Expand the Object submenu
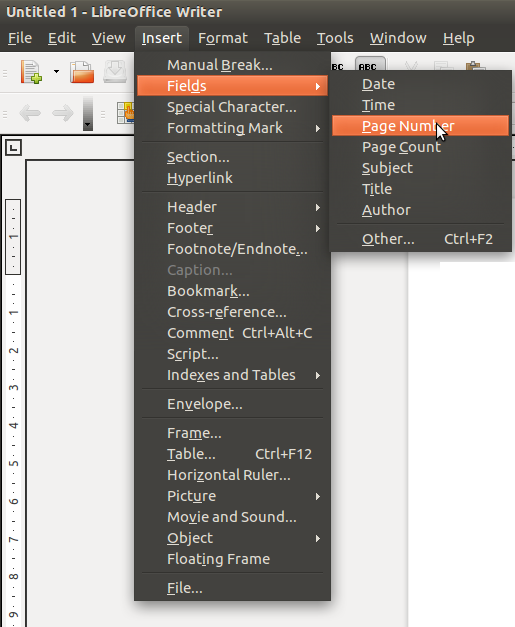 click(232, 538)
